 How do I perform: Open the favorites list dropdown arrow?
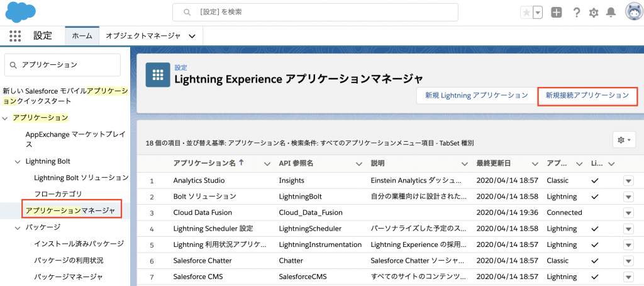pyautogui.click(x=538, y=13)
